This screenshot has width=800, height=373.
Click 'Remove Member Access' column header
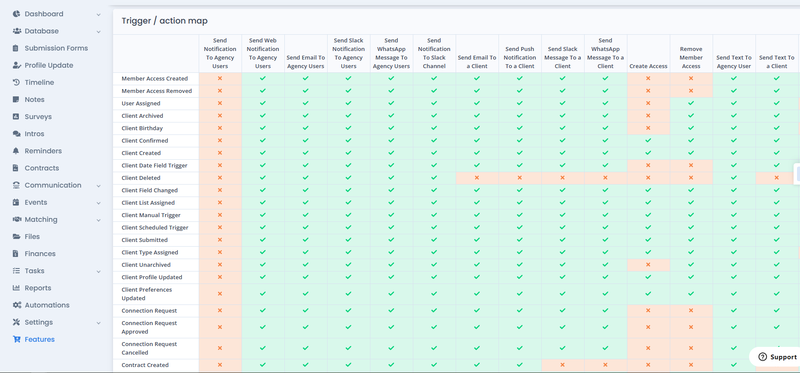coord(691,58)
